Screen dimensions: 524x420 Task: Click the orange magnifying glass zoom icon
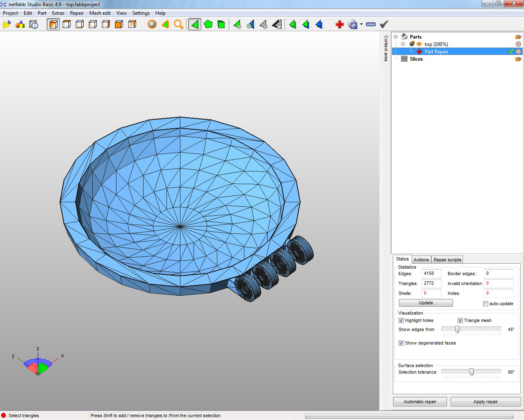pyautogui.click(x=178, y=25)
